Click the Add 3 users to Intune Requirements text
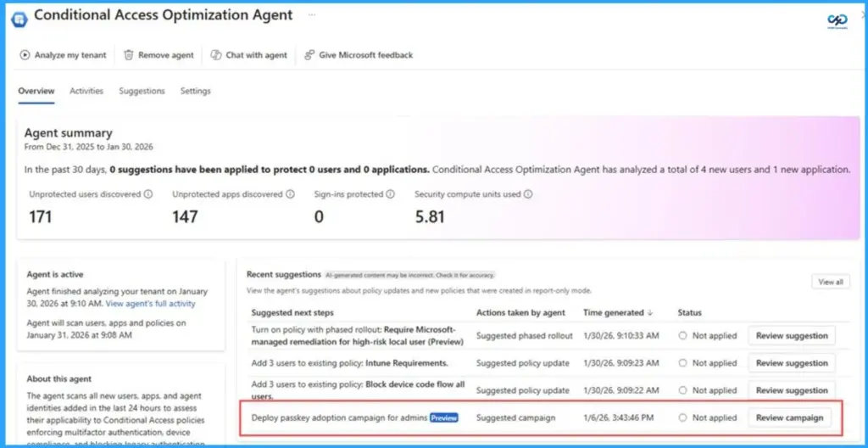The height and width of the screenshot is (448, 868). pyautogui.click(x=350, y=363)
